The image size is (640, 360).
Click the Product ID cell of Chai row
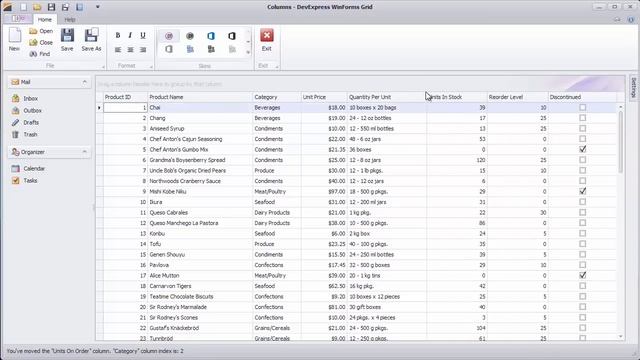[x=125, y=107]
